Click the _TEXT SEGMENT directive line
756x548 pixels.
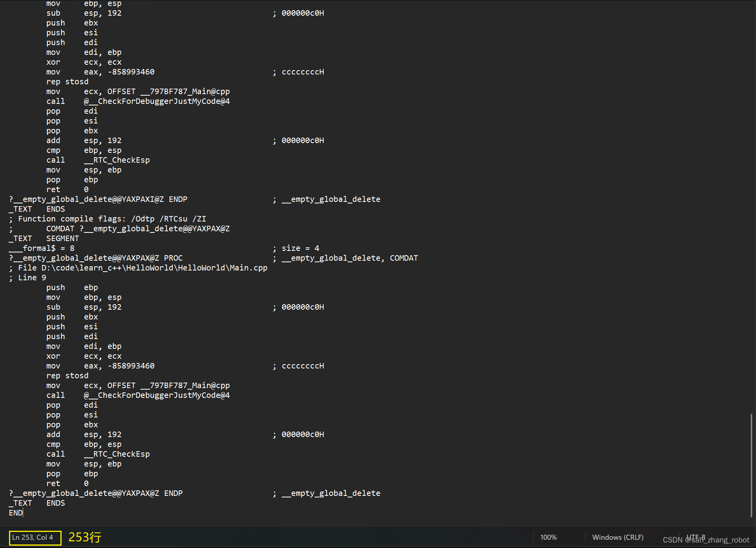coord(44,238)
